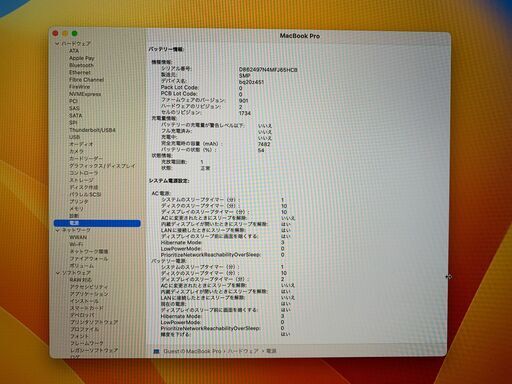The width and height of the screenshot is (512, 384).
Task: Select FireWire in the hardware list
Action: 79,87
